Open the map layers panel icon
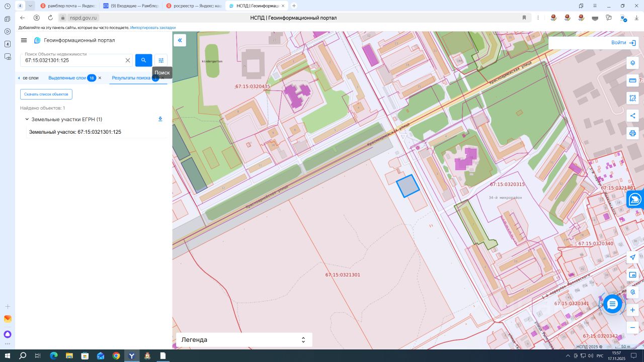 [632, 63]
